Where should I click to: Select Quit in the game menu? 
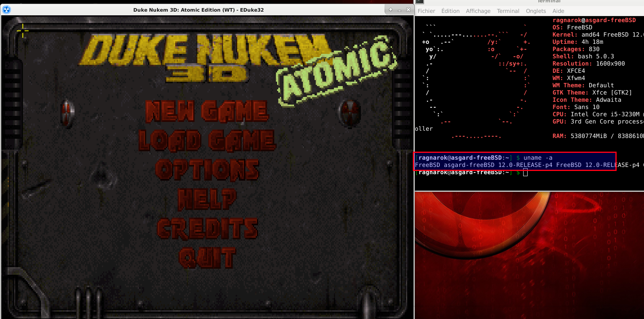coord(207,258)
